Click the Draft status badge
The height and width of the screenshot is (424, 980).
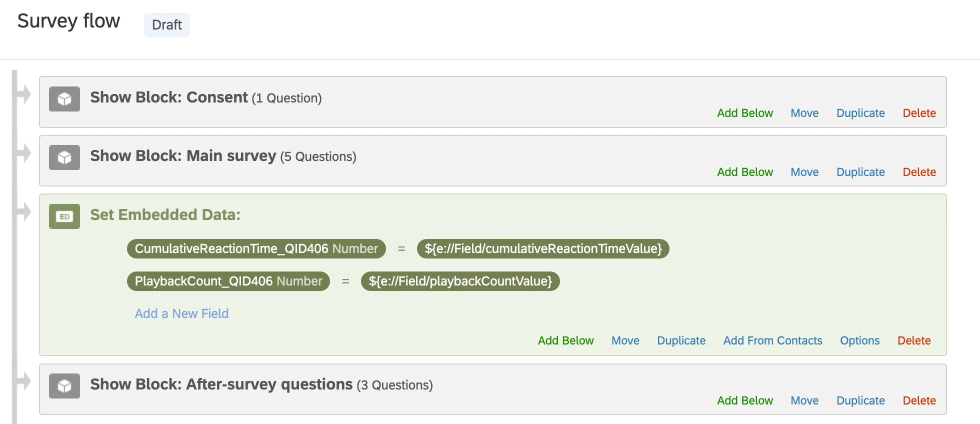click(x=167, y=25)
